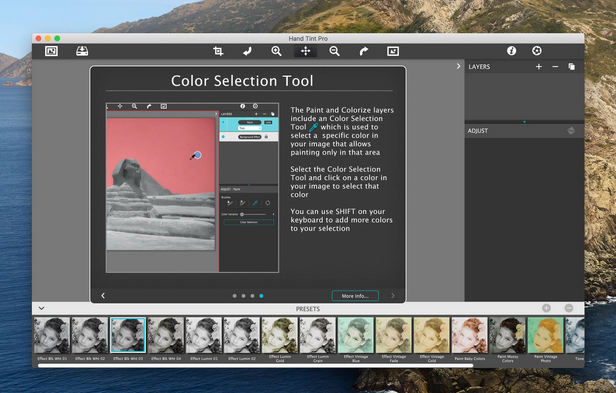Apply the Effect Lumin Grain preset
Image resolution: width=616 pixels, height=393 pixels.
(317, 335)
